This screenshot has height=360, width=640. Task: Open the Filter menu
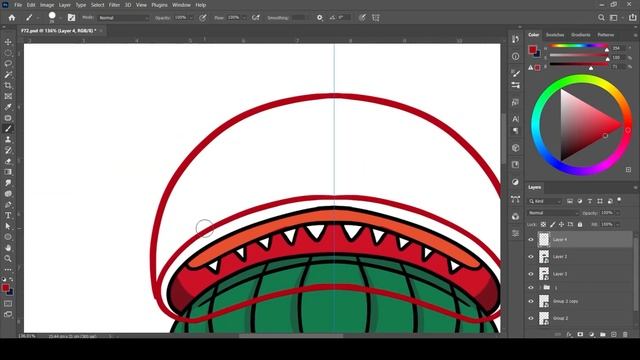click(x=114, y=5)
